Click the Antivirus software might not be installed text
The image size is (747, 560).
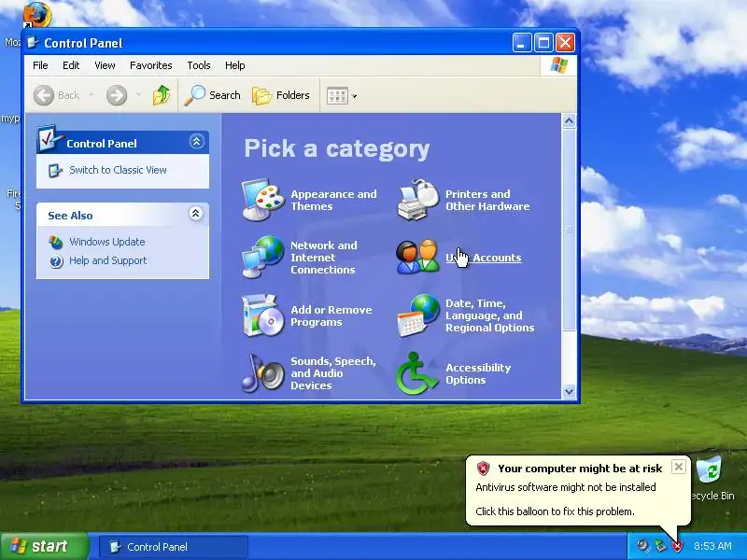coord(566,487)
